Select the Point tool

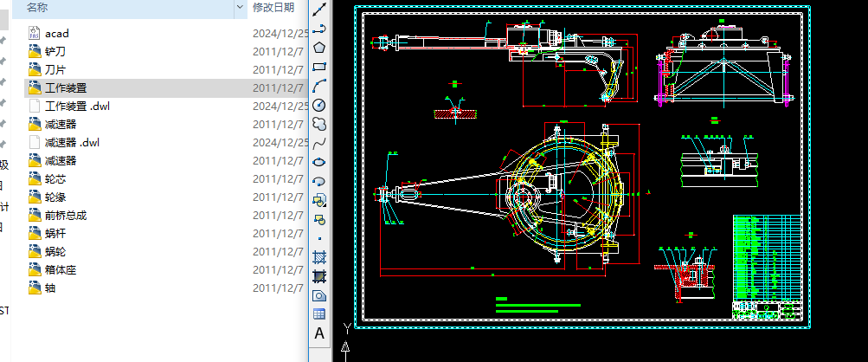tap(319, 238)
